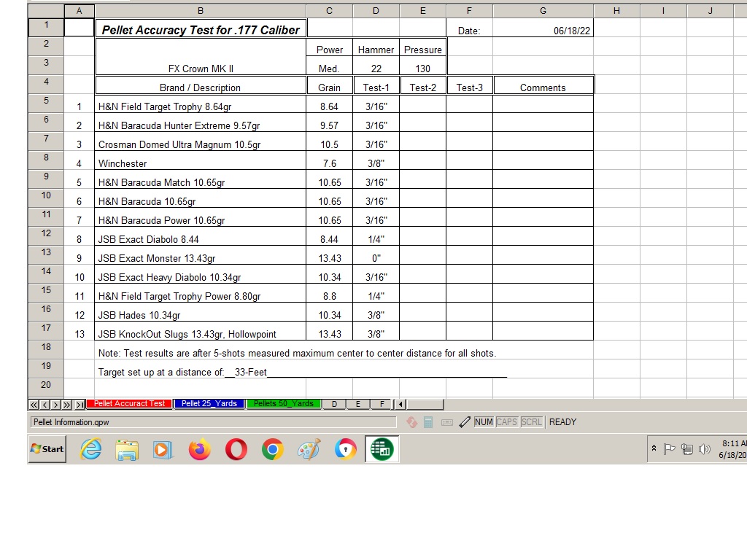
Task: Click the red diamond icon in the status bar
Action: [x=412, y=422]
